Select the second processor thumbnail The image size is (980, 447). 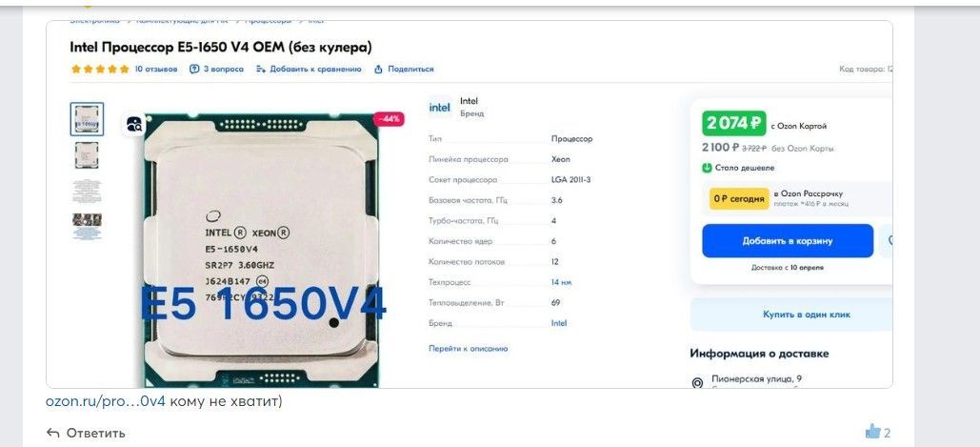87,155
